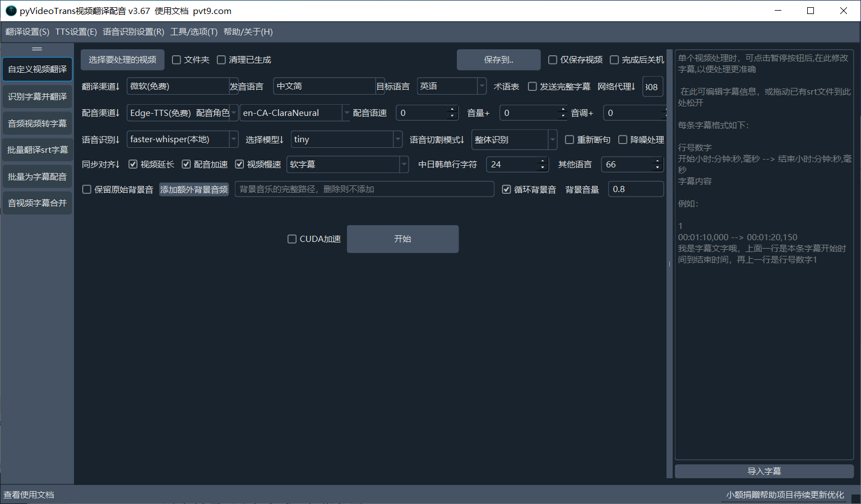Switch to 音频视频转字幕 mode
Image resolution: width=861 pixels, height=504 pixels.
tap(37, 123)
